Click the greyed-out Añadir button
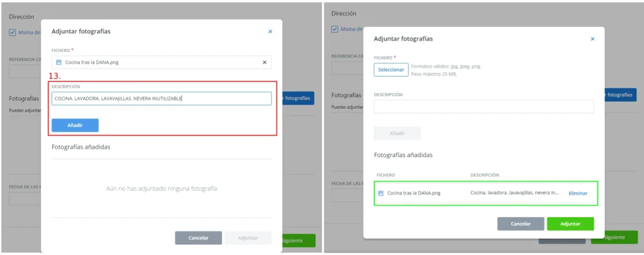This screenshot has height=255, width=644. coord(397,133)
